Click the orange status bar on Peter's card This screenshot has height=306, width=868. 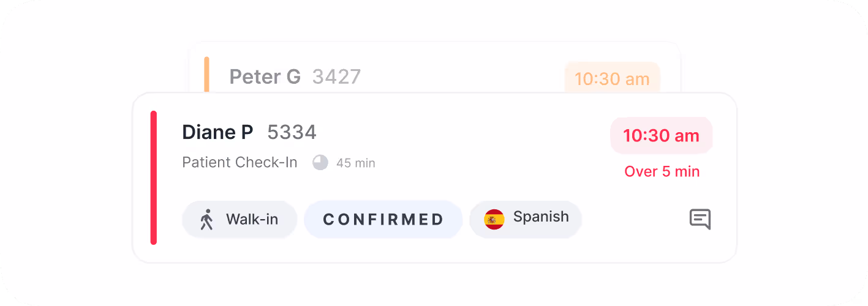pos(207,75)
